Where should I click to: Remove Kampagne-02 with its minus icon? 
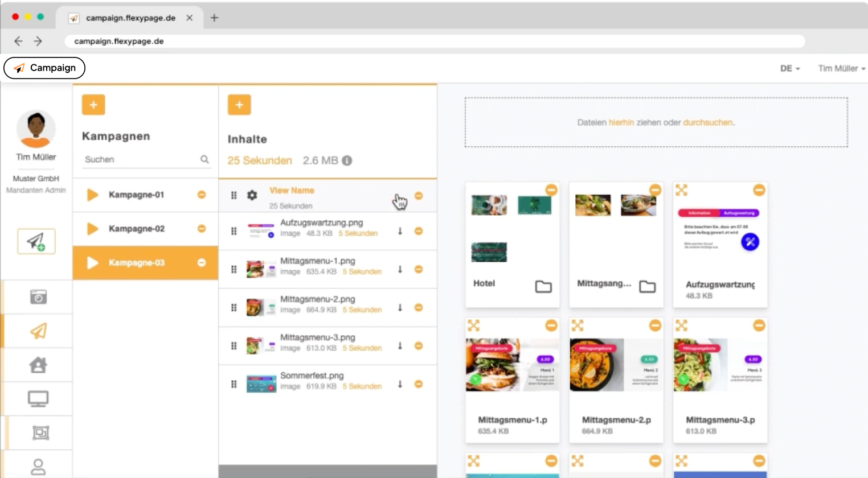click(x=202, y=229)
